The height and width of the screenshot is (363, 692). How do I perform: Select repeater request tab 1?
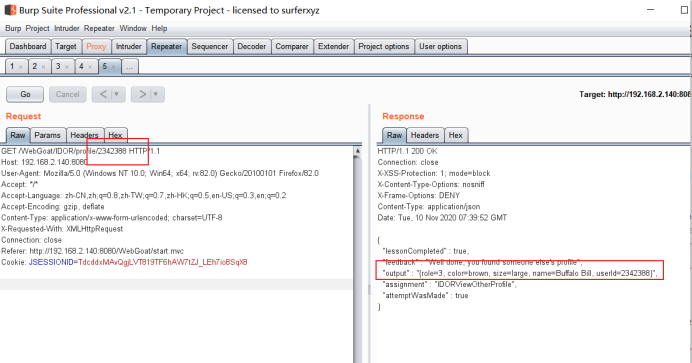coord(12,66)
